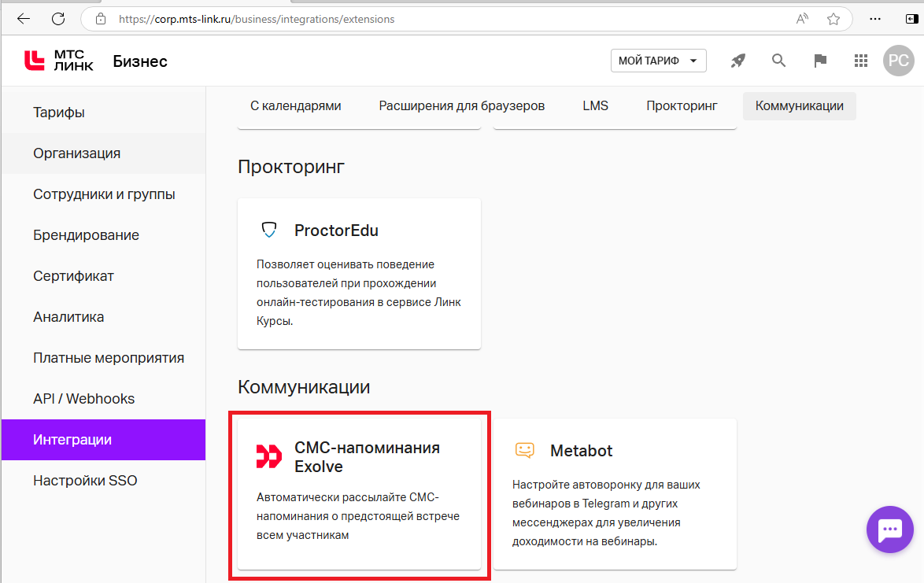Switch to the С календарями tab
Image resolution: width=924 pixels, height=583 pixels.
click(296, 106)
